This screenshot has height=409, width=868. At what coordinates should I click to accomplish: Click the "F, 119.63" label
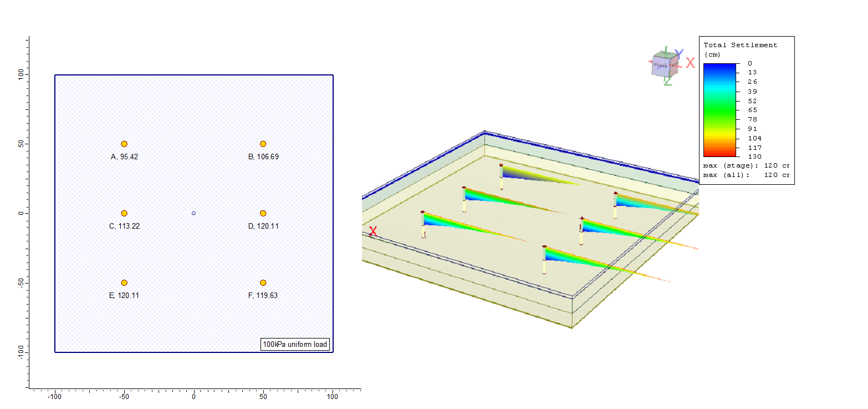coord(263,296)
